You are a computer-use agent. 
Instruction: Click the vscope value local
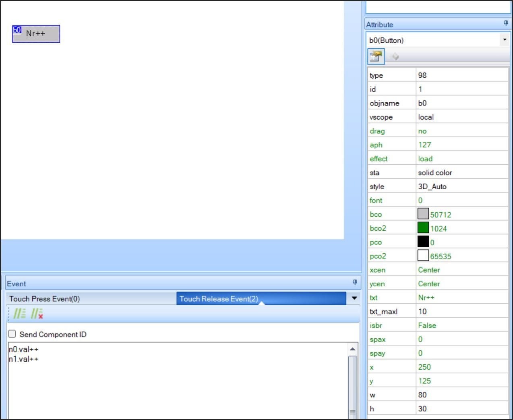462,117
